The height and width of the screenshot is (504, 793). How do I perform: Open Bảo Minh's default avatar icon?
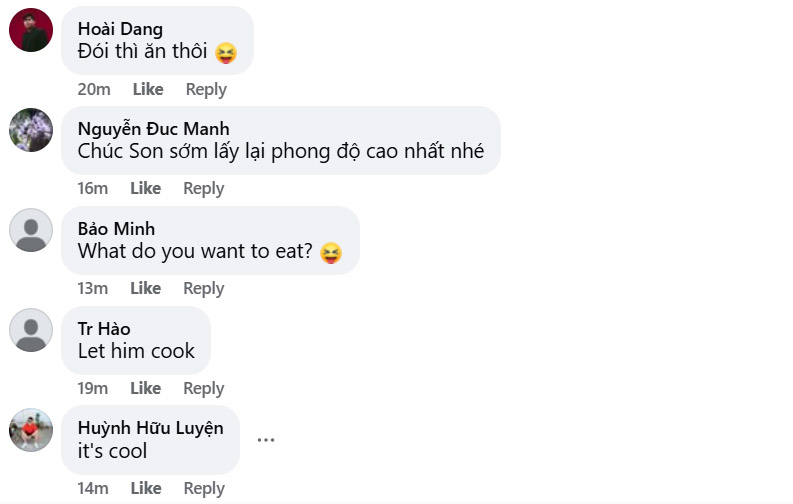click(x=30, y=230)
